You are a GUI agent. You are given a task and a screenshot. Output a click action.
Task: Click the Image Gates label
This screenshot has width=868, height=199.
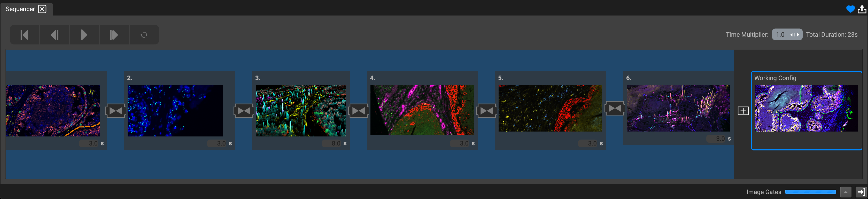pyautogui.click(x=764, y=192)
